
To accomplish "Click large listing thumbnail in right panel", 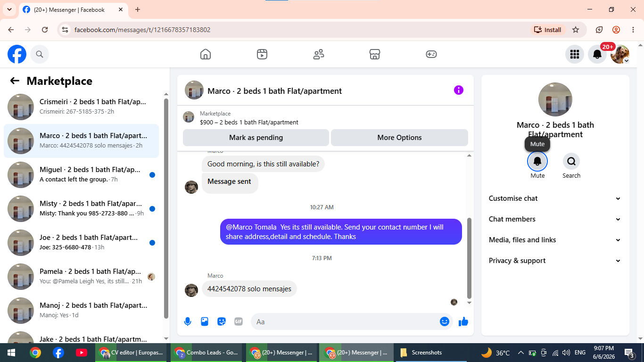I will pyautogui.click(x=555, y=99).
